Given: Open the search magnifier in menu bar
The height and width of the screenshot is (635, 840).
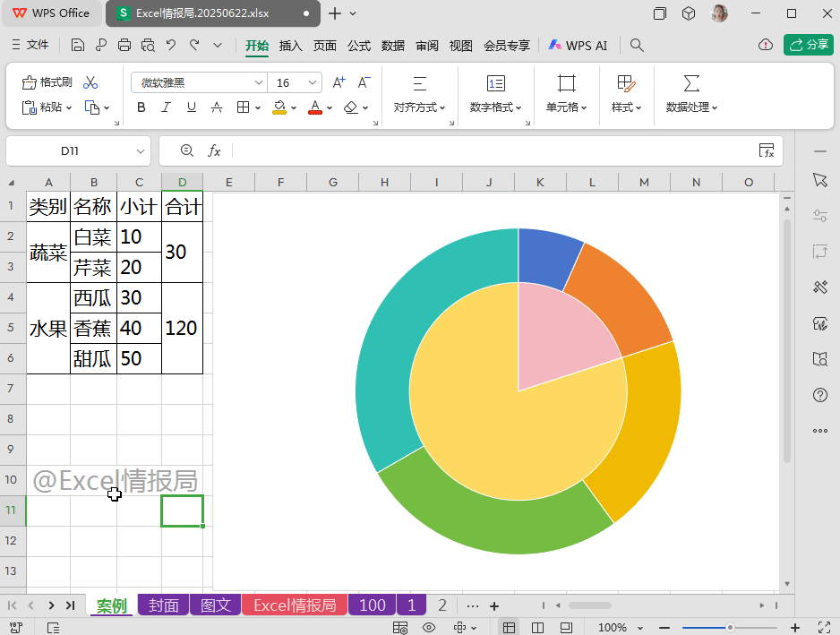Looking at the screenshot, I should [637, 45].
